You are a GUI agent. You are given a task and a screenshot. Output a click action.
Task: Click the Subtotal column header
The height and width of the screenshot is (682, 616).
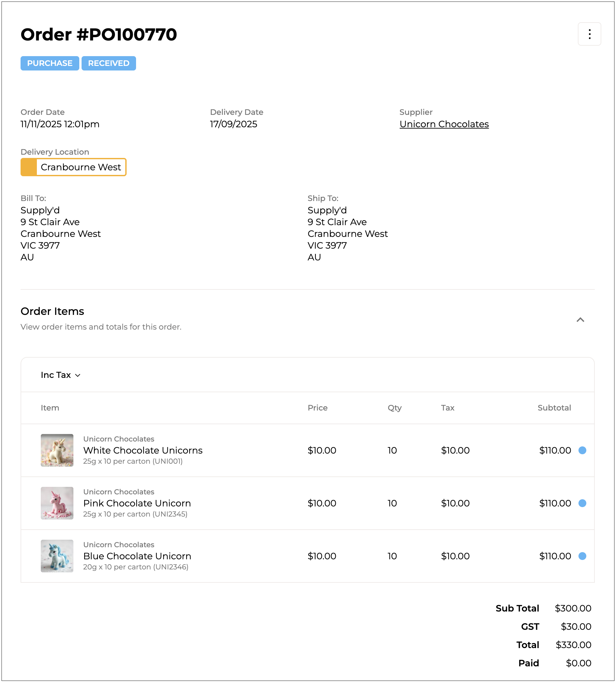click(x=554, y=408)
